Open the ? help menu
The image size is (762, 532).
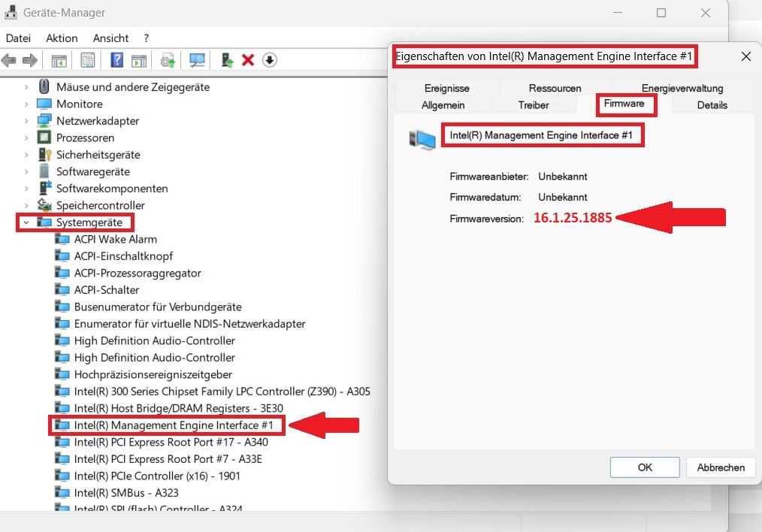pyautogui.click(x=147, y=38)
